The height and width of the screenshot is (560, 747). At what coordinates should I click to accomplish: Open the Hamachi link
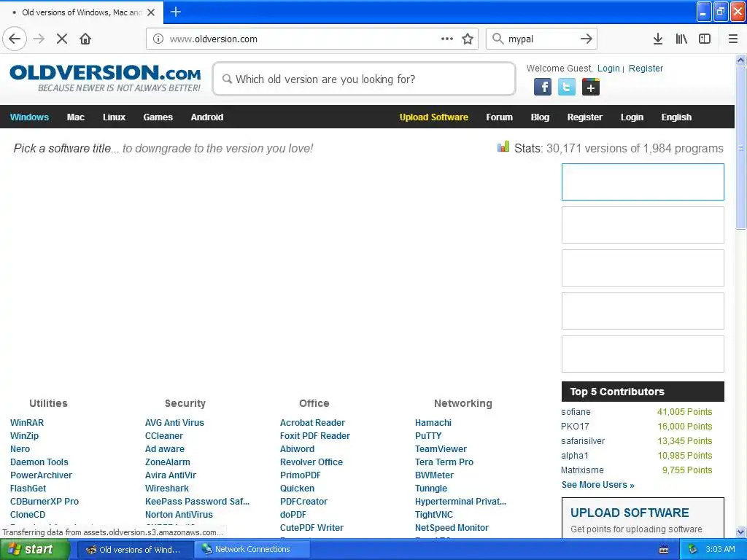tap(433, 422)
